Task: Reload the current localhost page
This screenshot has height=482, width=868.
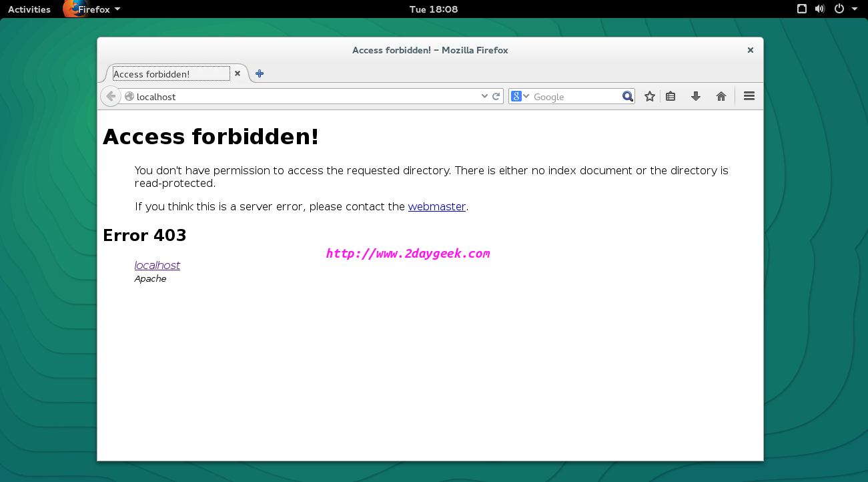Action: [x=496, y=96]
